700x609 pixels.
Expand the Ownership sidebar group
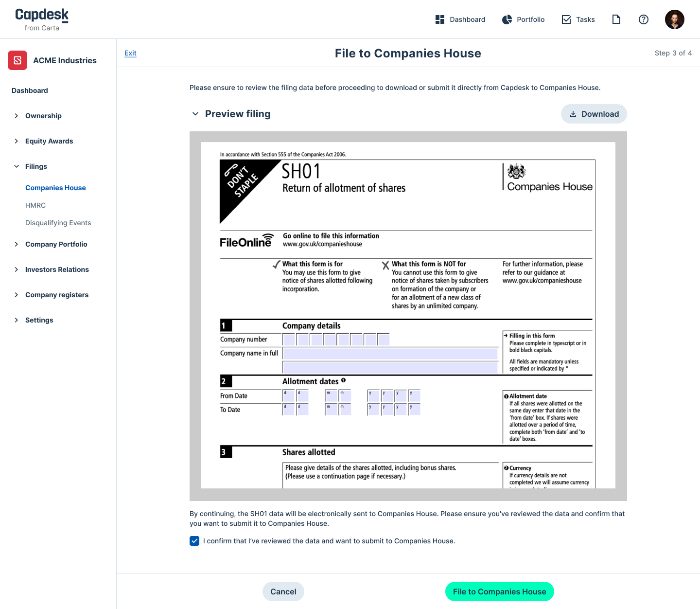(43, 116)
